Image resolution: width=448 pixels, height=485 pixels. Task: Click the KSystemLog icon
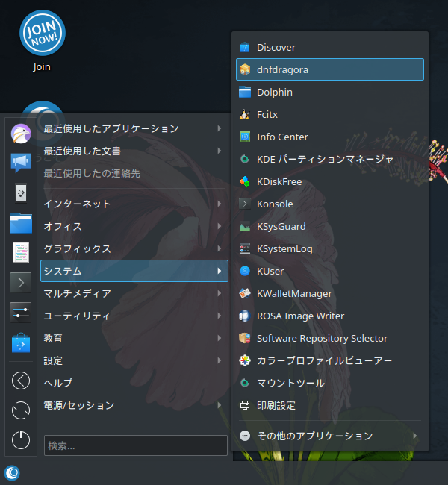point(245,248)
